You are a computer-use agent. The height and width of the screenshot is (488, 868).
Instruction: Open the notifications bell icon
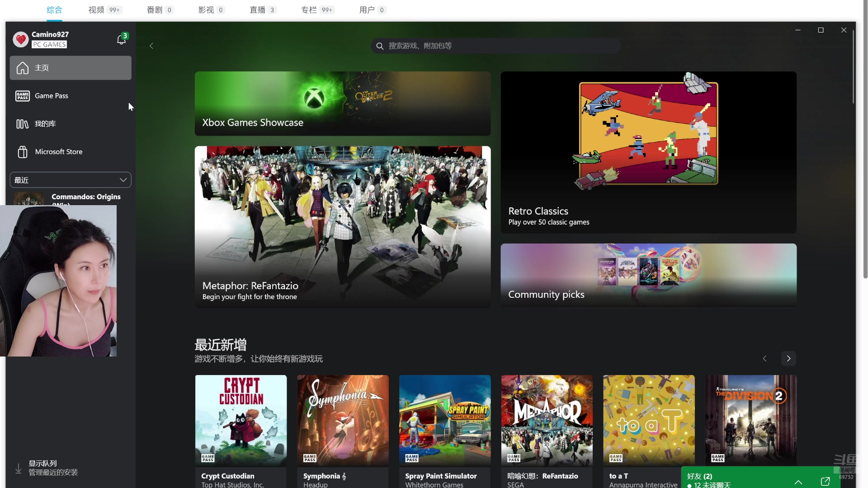(x=121, y=39)
